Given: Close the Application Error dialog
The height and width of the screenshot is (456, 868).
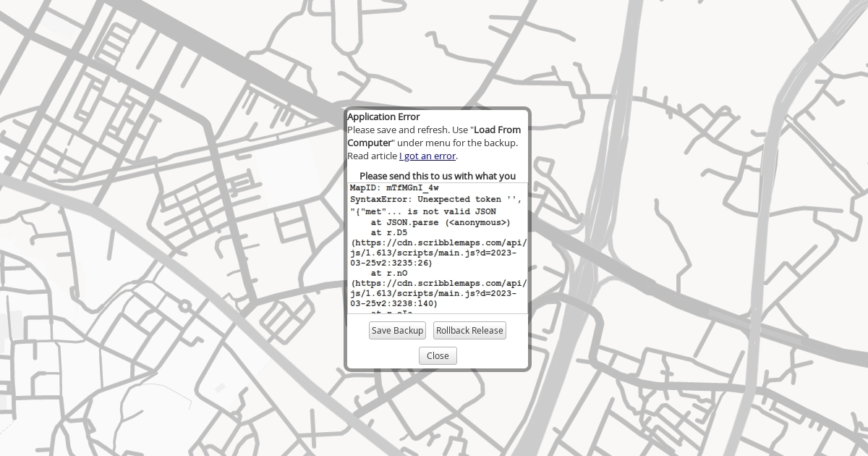Looking at the screenshot, I should point(438,355).
